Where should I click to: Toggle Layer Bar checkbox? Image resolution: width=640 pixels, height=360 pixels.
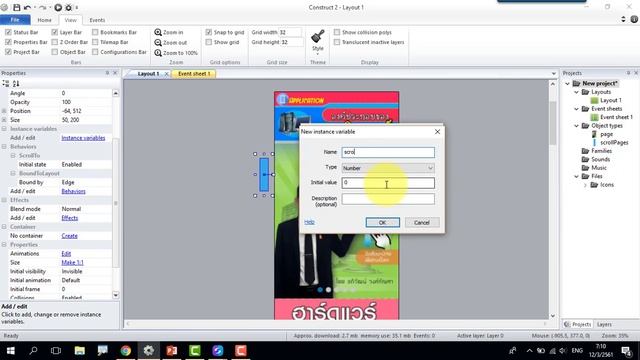click(55, 32)
